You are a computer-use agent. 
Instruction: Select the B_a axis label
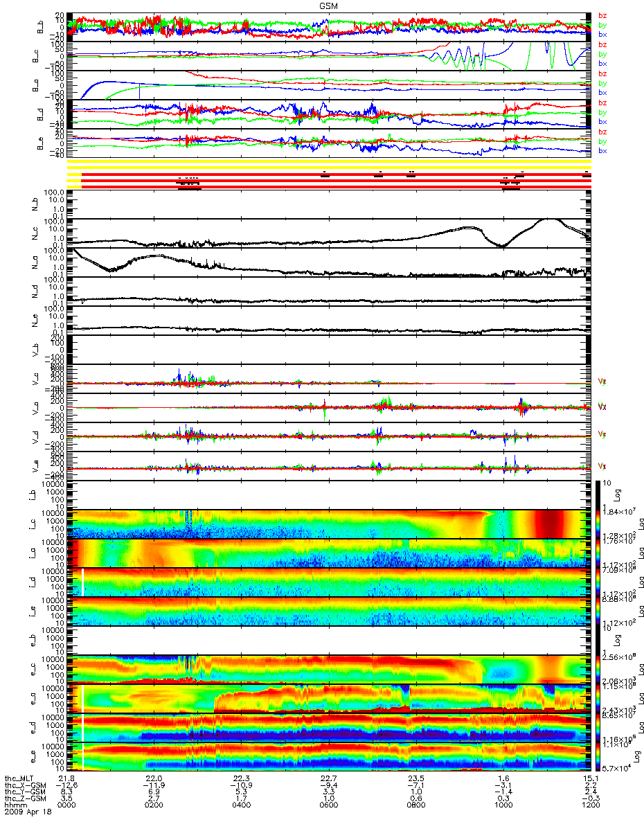(x=35, y=86)
